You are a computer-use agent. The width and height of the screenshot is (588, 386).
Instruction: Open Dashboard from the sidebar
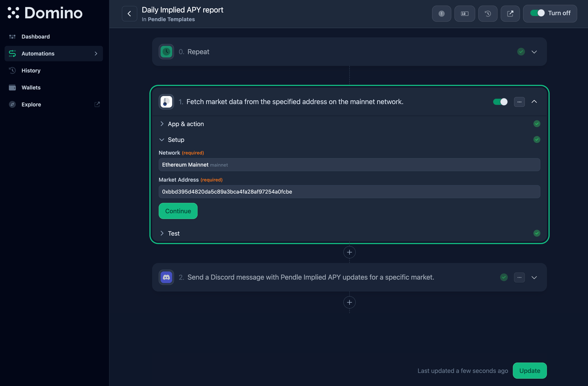(36, 37)
